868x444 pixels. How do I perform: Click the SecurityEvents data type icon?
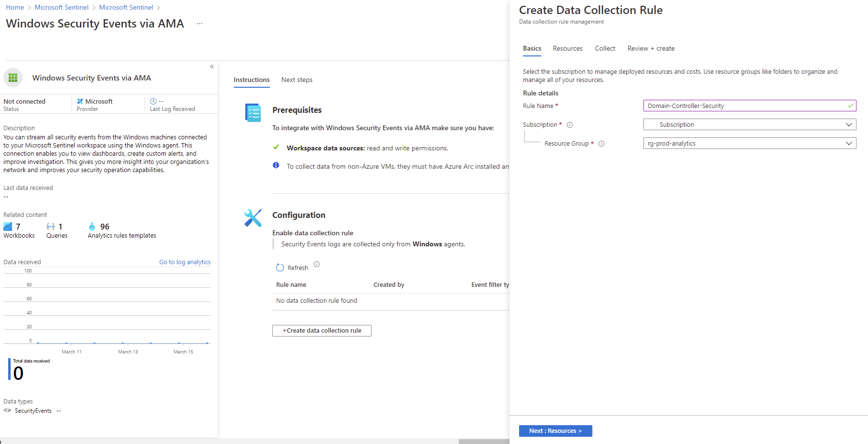tap(7, 410)
